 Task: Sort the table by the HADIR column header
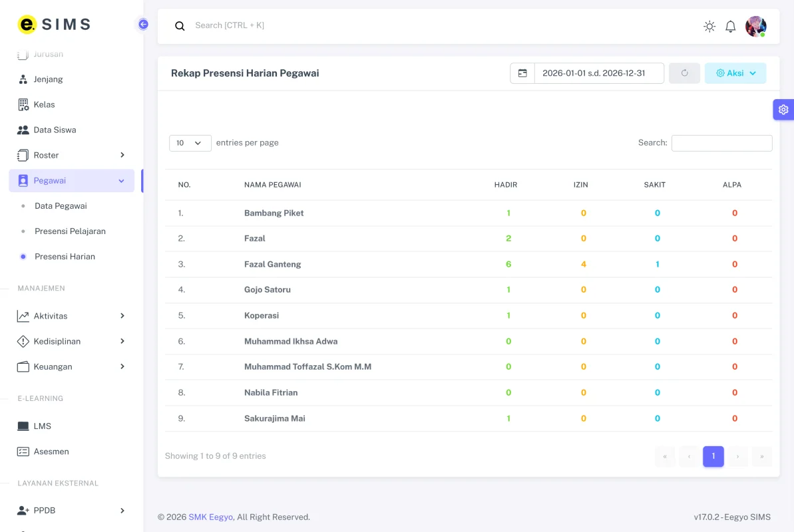(505, 185)
